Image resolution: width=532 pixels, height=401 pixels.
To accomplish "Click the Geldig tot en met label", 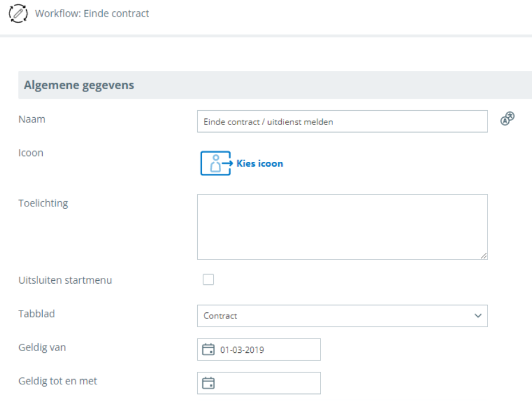I will click(x=58, y=381).
